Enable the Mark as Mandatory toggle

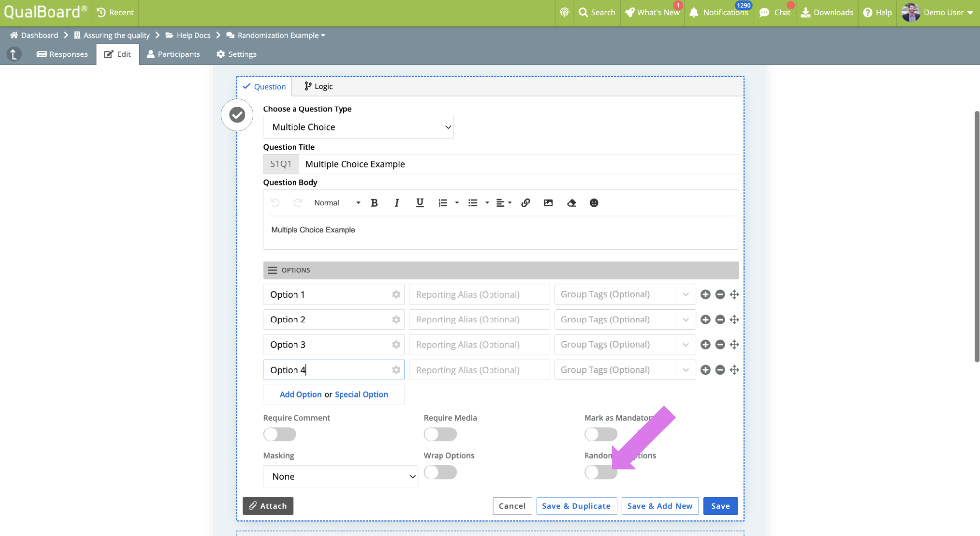600,434
